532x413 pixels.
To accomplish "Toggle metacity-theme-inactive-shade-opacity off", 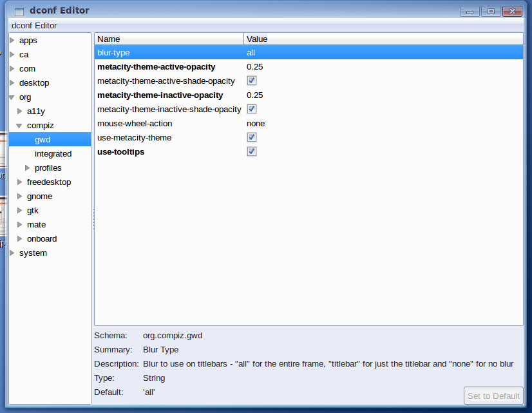I will coord(251,109).
